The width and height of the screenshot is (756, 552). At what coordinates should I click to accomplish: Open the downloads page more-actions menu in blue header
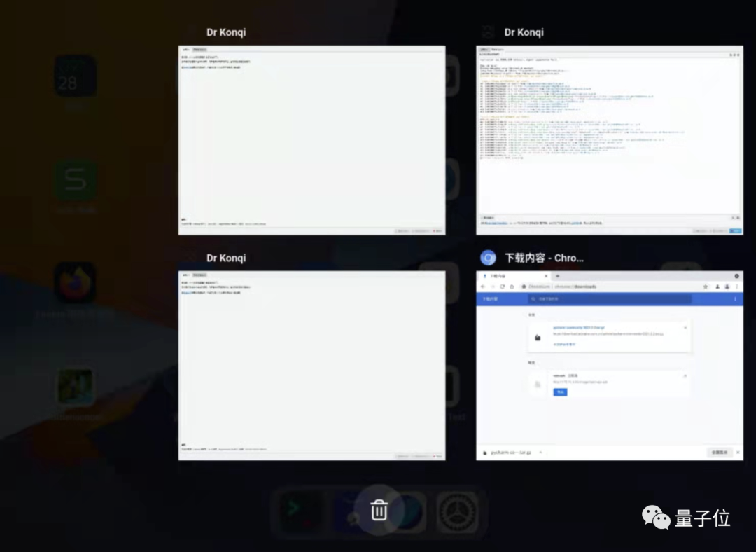tap(735, 299)
